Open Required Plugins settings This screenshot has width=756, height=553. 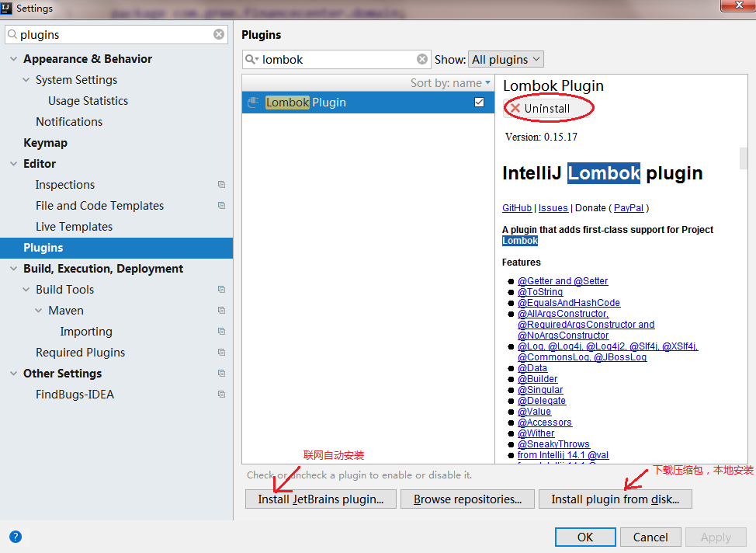80,353
